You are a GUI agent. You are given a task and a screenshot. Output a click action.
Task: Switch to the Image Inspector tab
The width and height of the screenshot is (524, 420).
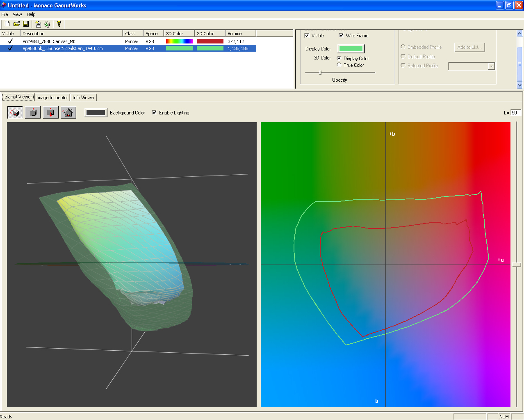[52, 98]
